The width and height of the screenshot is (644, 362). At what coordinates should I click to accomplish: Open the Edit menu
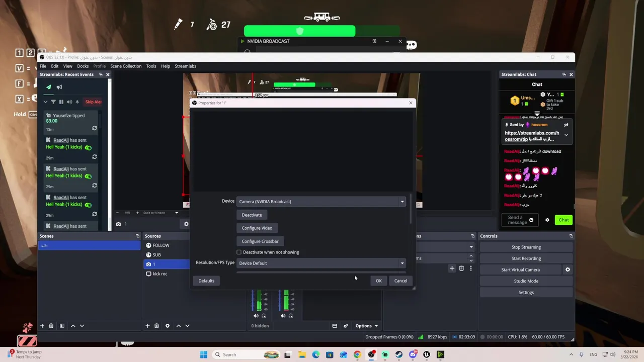point(54,66)
